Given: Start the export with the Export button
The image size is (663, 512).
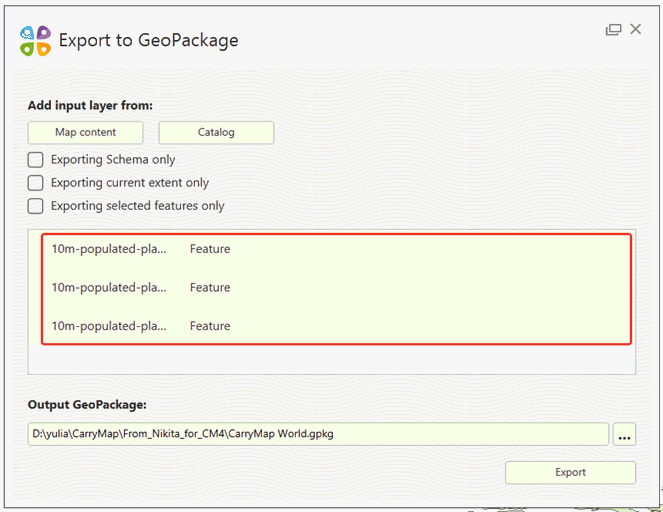Looking at the screenshot, I should click(x=570, y=472).
